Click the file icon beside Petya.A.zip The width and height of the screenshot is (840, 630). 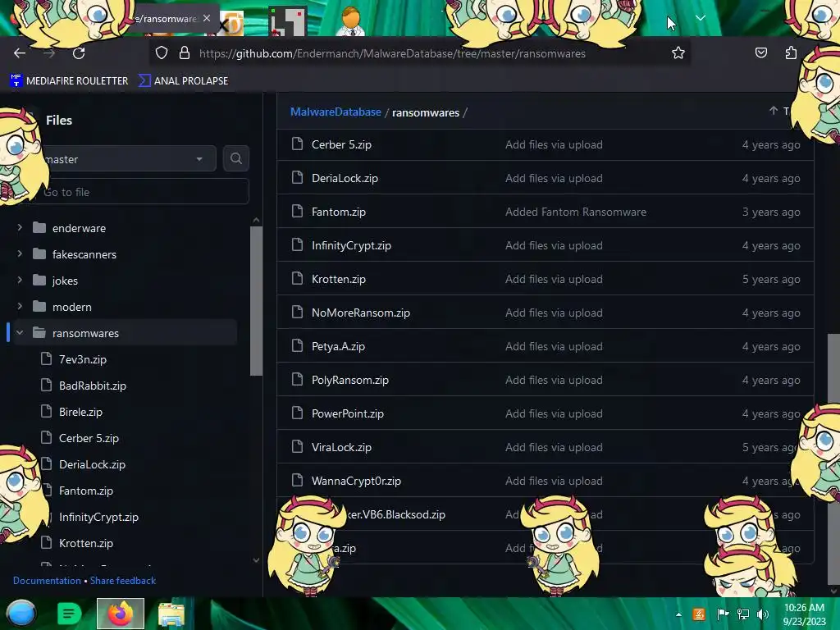[x=297, y=345]
